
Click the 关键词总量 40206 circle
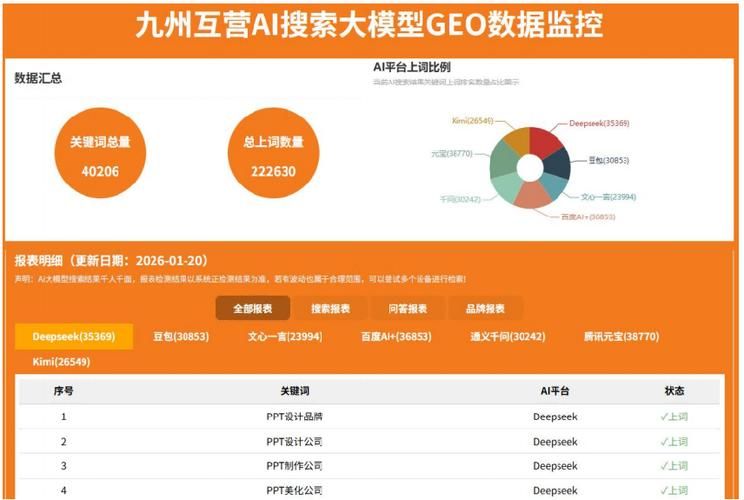tap(100, 153)
